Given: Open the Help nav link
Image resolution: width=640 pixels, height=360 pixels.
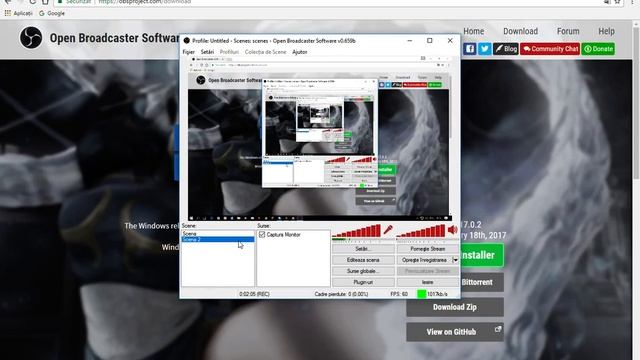Looking at the screenshot, I should pos(606,31).
